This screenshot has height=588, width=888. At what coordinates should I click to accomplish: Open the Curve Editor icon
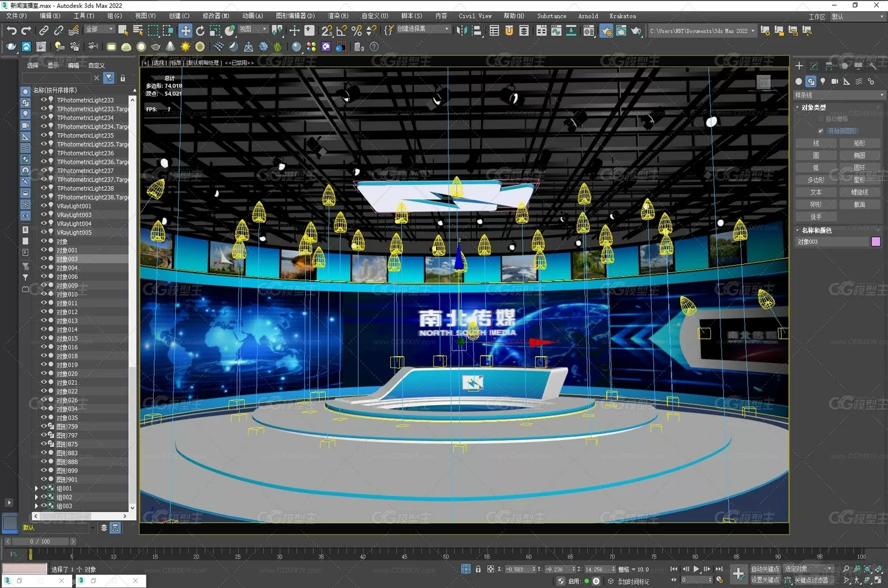556,31
